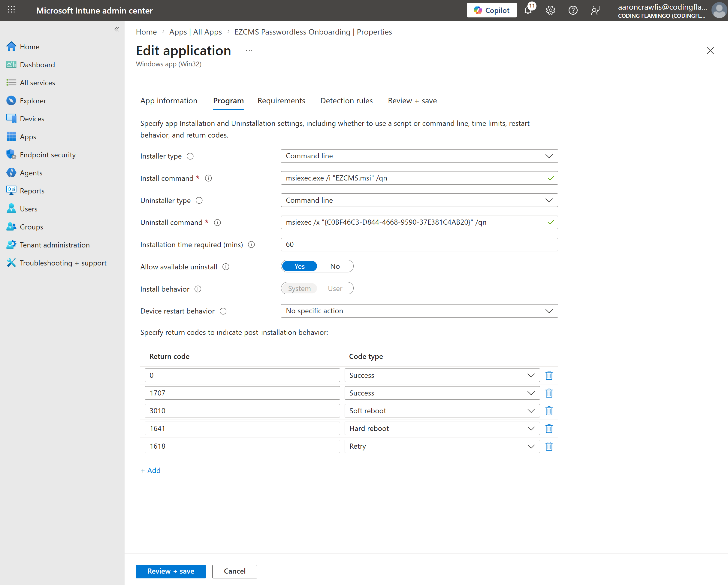Click the Review + save button

click(x=171, y=571)
